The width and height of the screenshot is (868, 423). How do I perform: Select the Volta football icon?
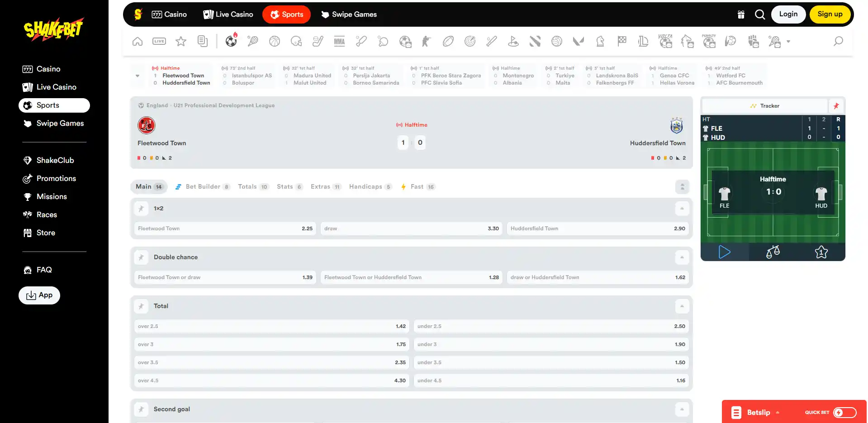(665, 41)
